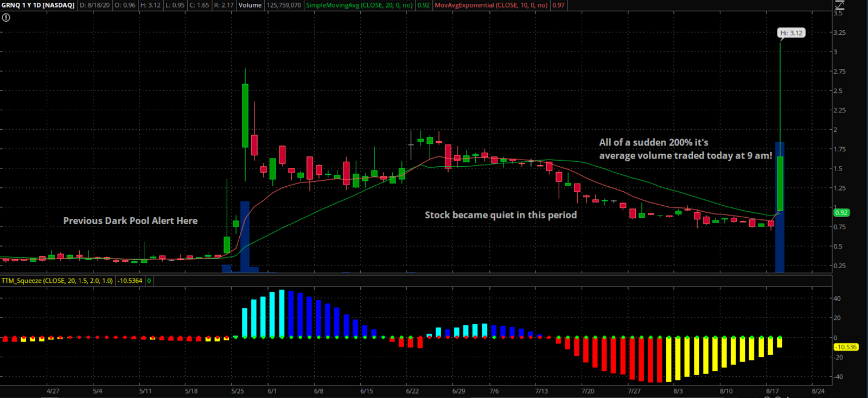Click the 8/24 date on time axis
This screenshot has width=868, height=398.
pos(818,391)
